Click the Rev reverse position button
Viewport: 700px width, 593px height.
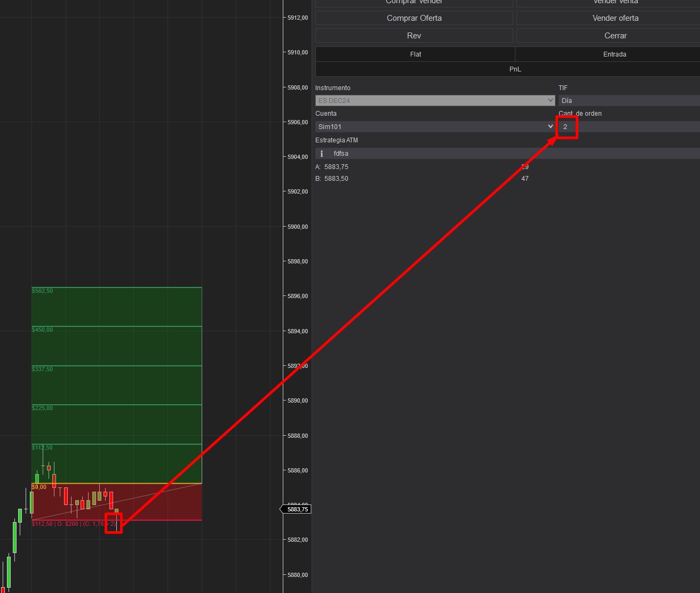point(414,36)
